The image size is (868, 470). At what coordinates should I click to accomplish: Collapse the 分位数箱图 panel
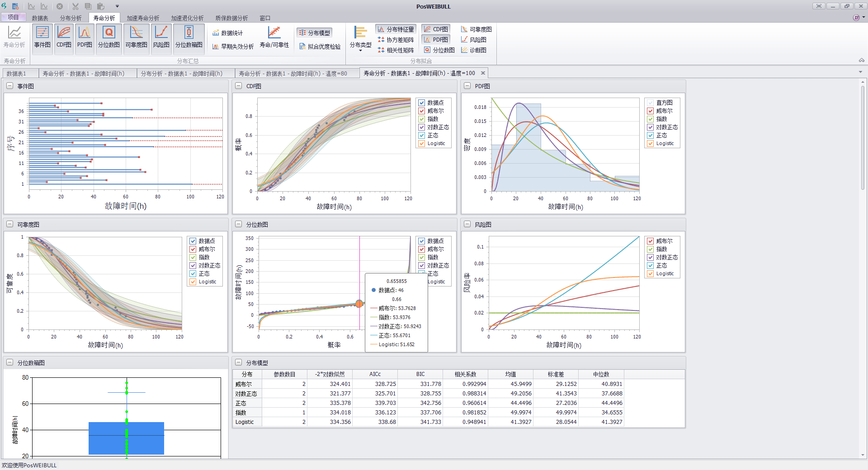(9, 362)
